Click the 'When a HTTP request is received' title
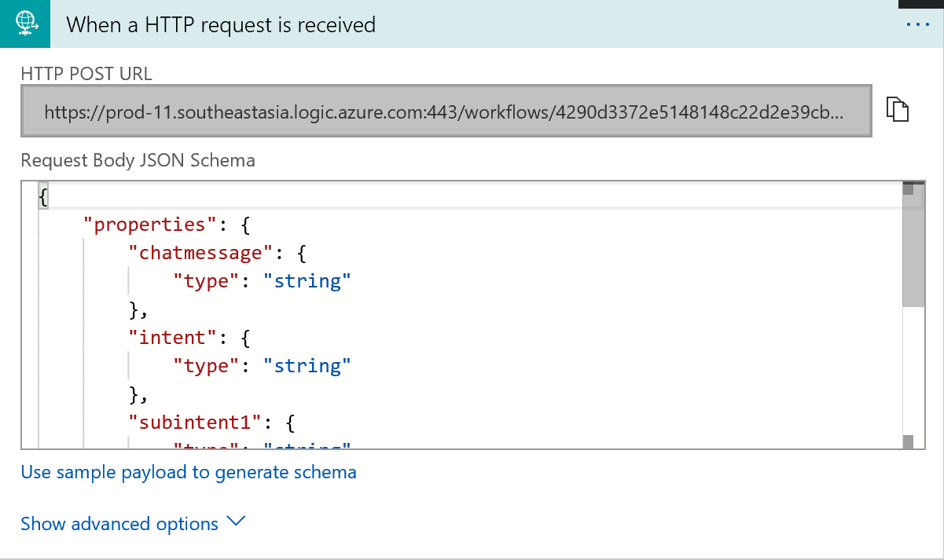Screen dimensions: 944x560 [x=221, y=25]
